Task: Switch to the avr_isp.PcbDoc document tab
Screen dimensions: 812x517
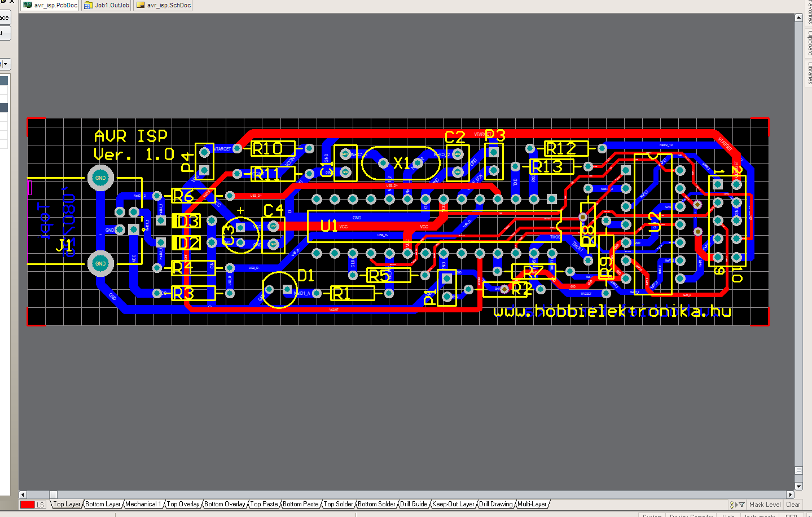Action: pyautogui.click(x=50, y=5)
